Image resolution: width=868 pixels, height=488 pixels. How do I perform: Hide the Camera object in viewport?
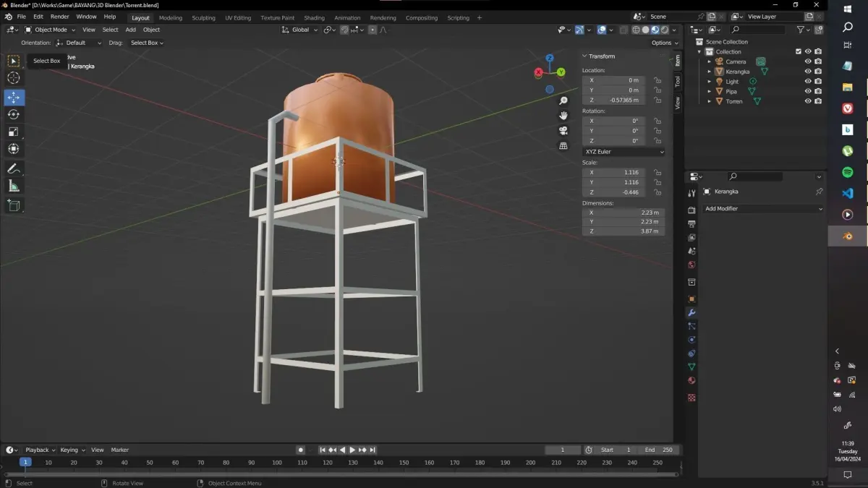coord(808,61)
